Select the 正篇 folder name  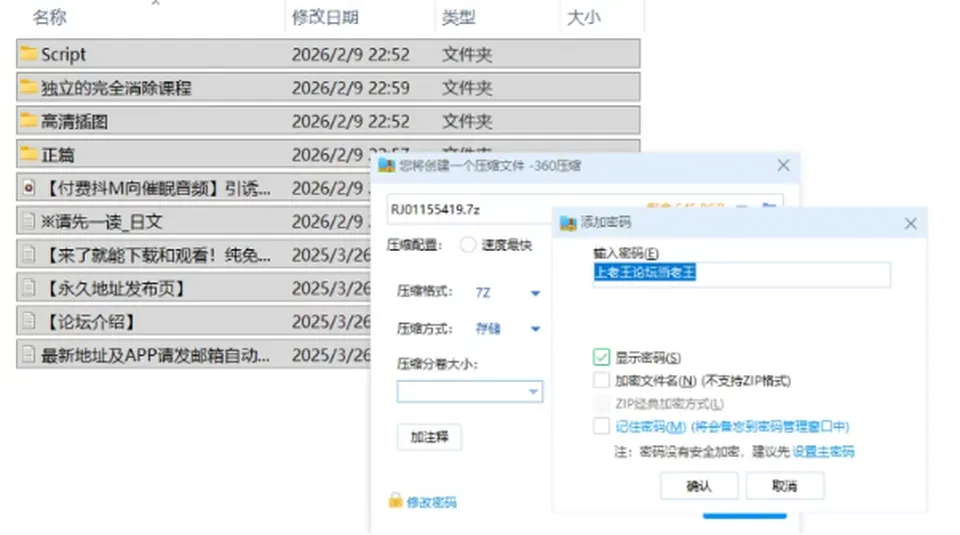coord(58,155)
